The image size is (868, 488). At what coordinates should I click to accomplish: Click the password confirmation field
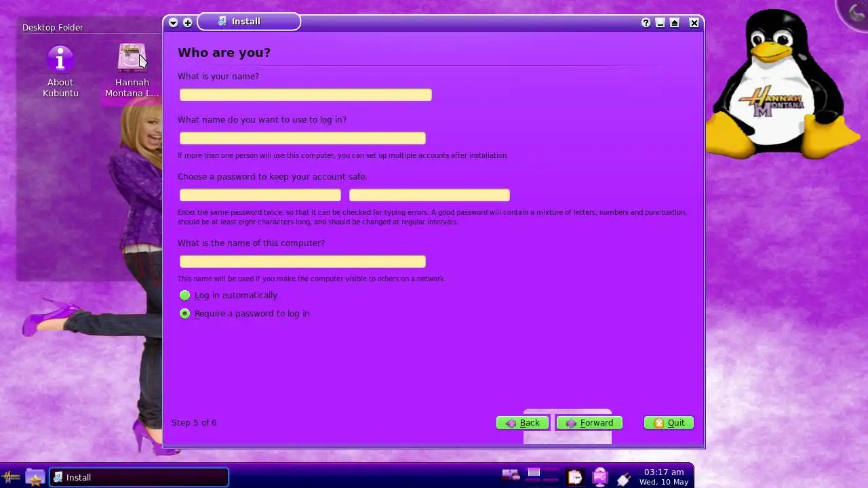click(x=429, y=195)
